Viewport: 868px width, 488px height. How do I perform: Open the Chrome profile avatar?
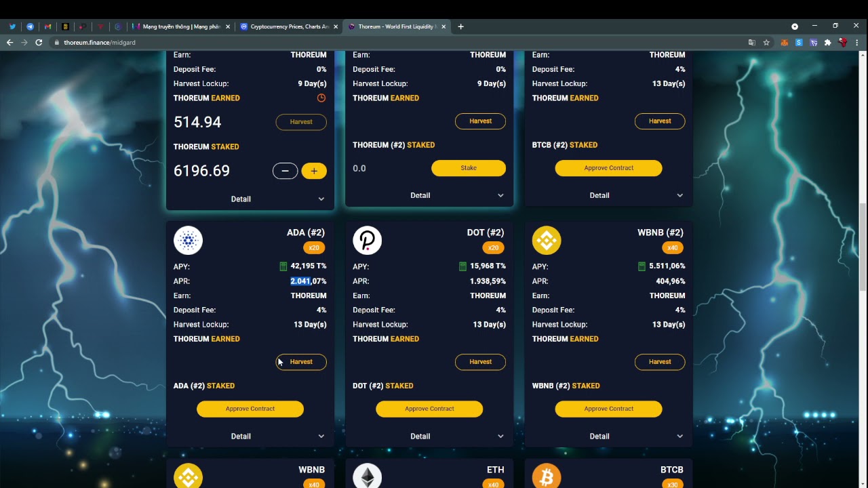pos(842,42)
